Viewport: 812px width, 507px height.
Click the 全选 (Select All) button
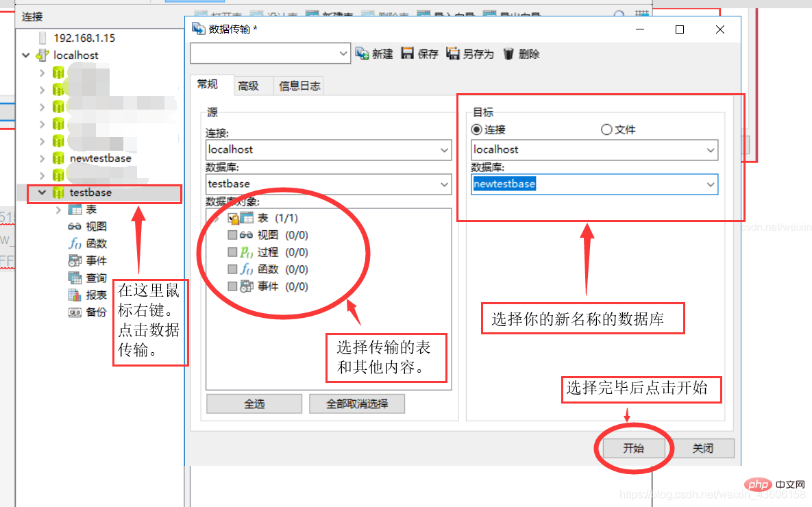pos(254,404)
